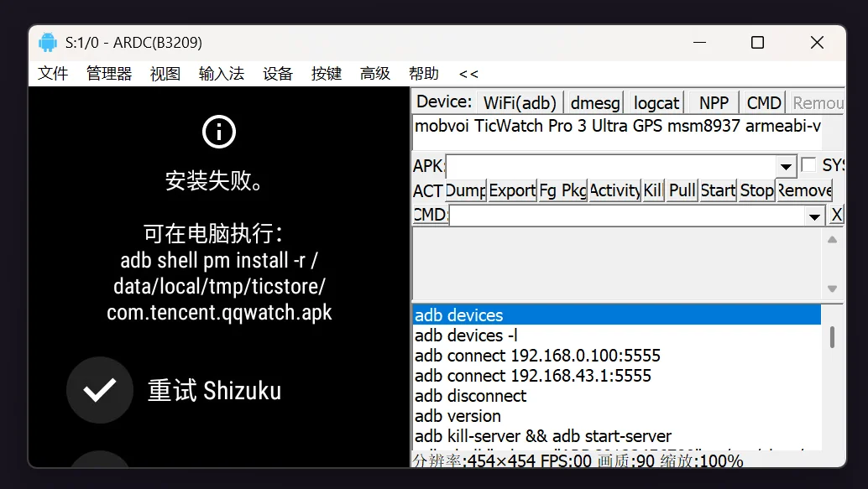Screen dimensions: 868x489
Task: Launch NPP from the device toolbar
Action: pos(711,102)
